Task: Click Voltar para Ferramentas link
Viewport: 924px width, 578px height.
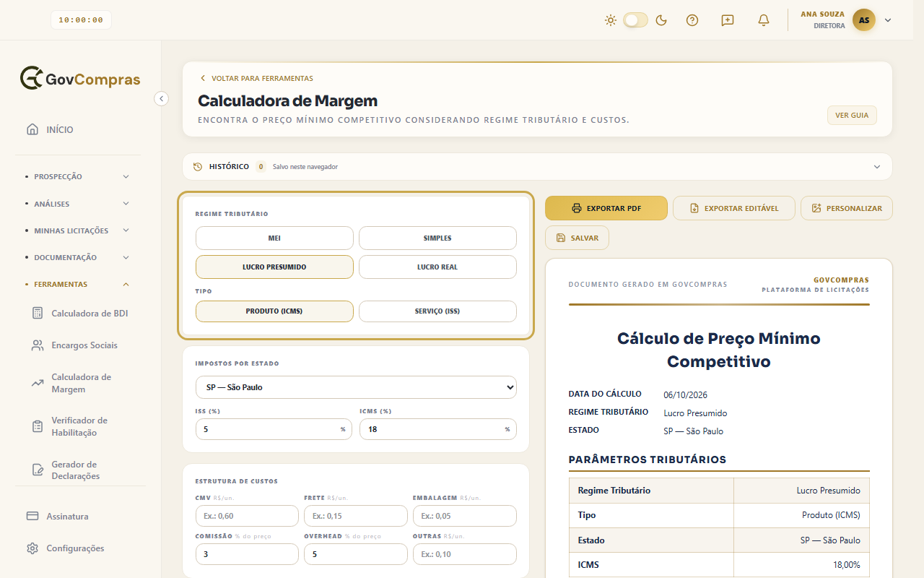Action: (x=256, y=78)
